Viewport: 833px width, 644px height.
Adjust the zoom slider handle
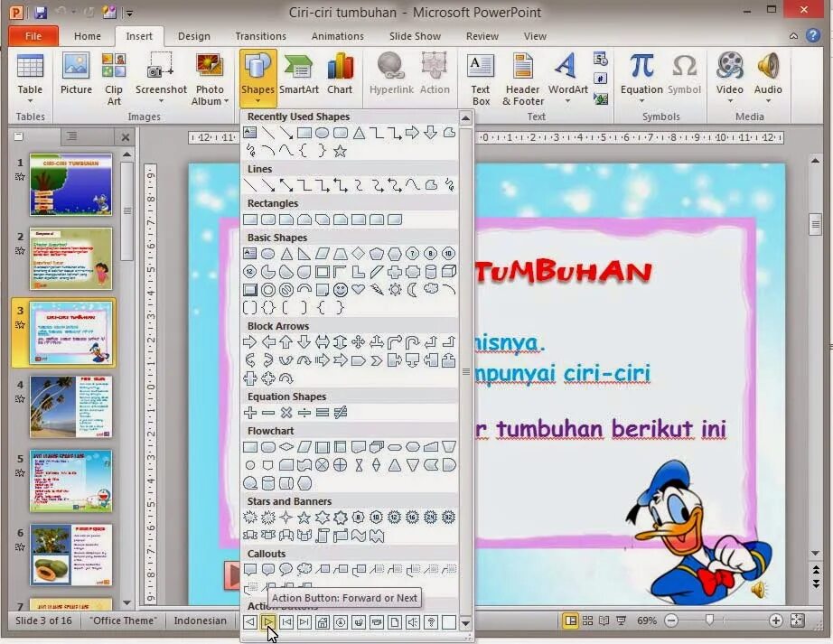tap(709, 620)
